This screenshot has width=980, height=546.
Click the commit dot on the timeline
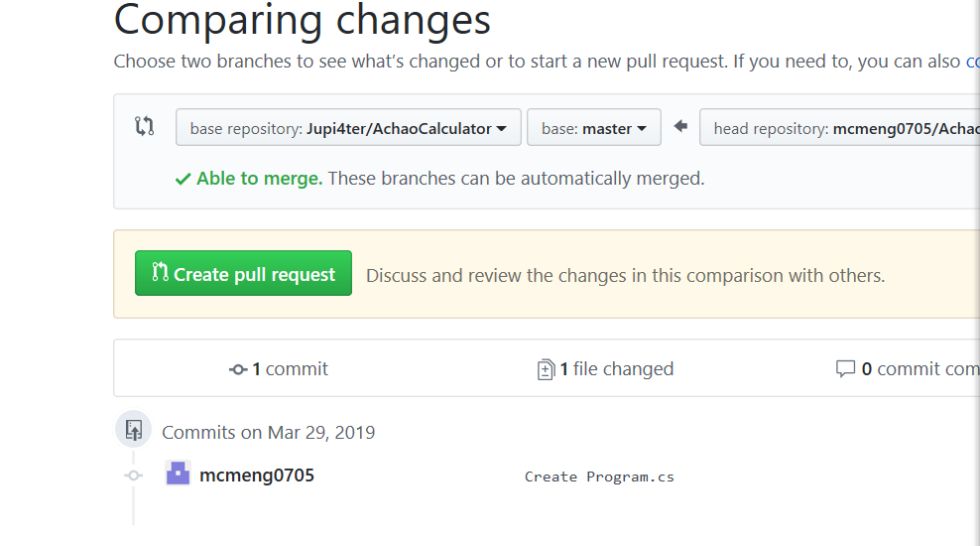point(134,476)
